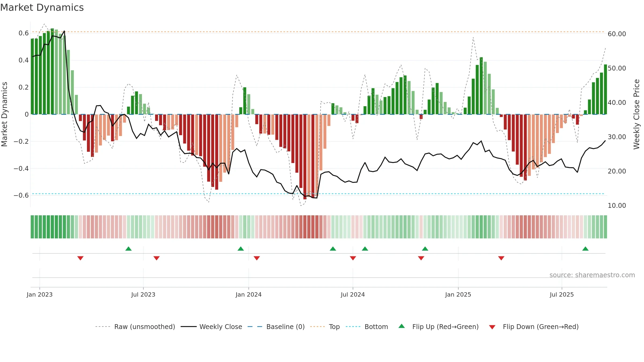Click the Flip Down triangle in late October 2024

pyautogui.click(x=421, y=258)
